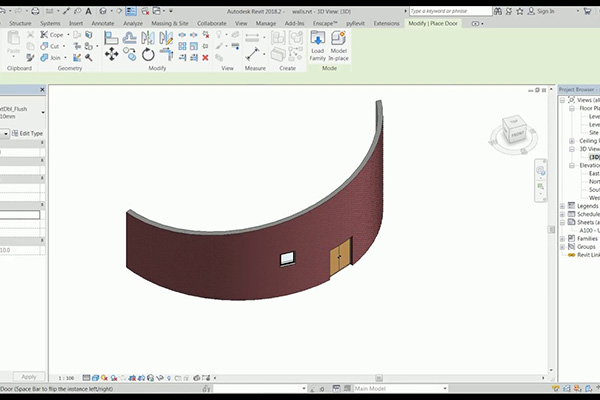Click Model In-place icon

[338, 46]
